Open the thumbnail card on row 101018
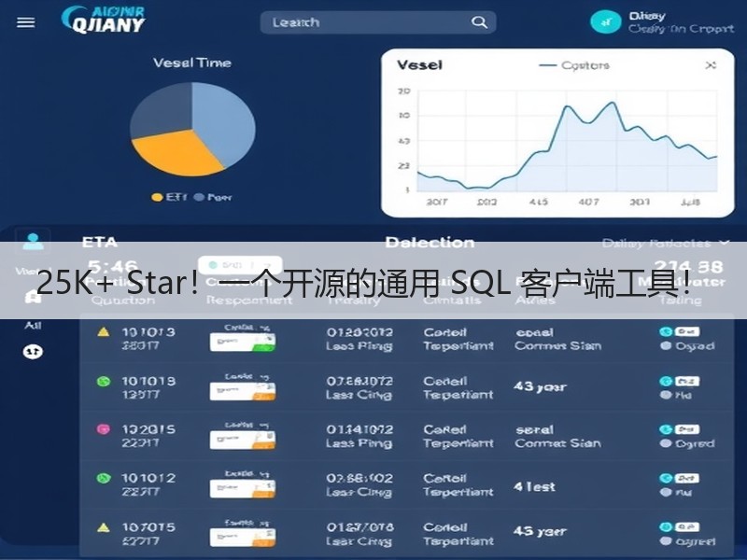Viewport: 747px width, 560px height. pos(243,391)
